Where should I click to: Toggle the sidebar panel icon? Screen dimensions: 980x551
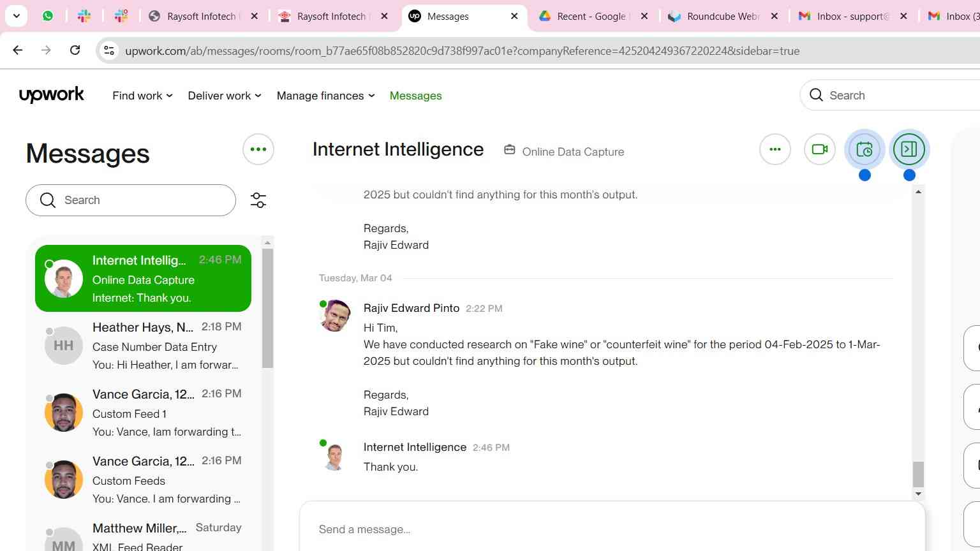909,149
